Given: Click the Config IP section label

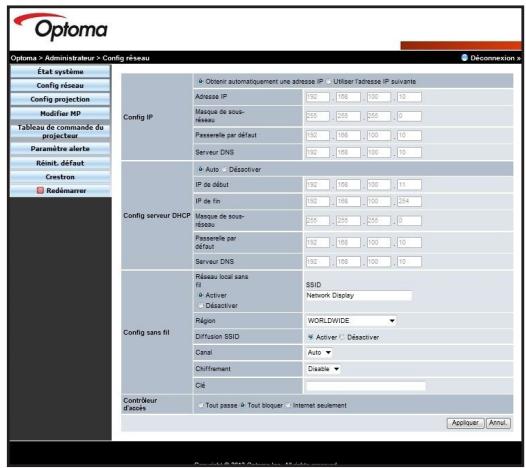Looking at the screenshot, I should [x=138, y=117].
